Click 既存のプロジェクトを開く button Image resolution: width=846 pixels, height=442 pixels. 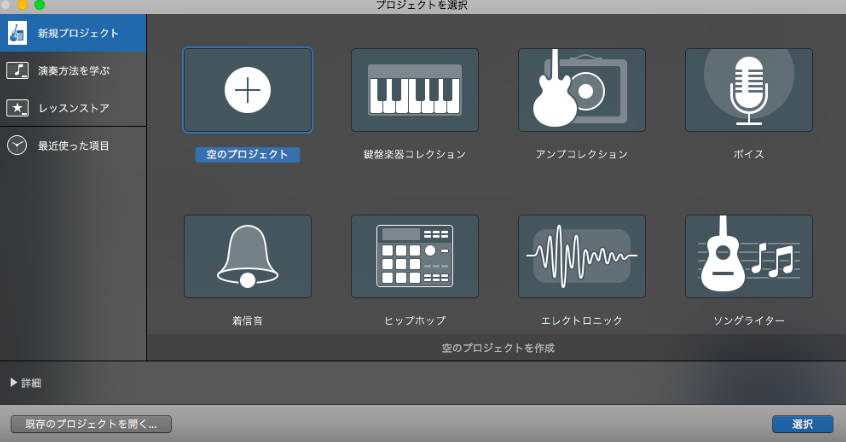[x=91, y=424]
